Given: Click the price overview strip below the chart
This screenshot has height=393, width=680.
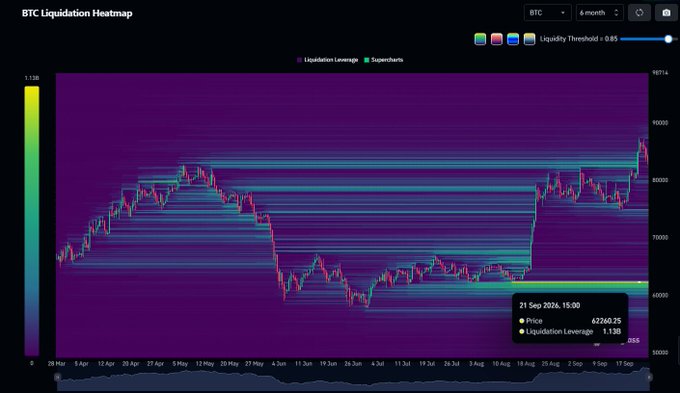Looking at the screenshot, I should coord(353,379).
